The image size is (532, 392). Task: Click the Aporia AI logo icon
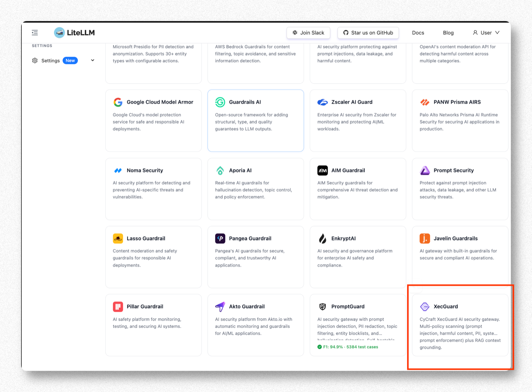tap(220, 170)
